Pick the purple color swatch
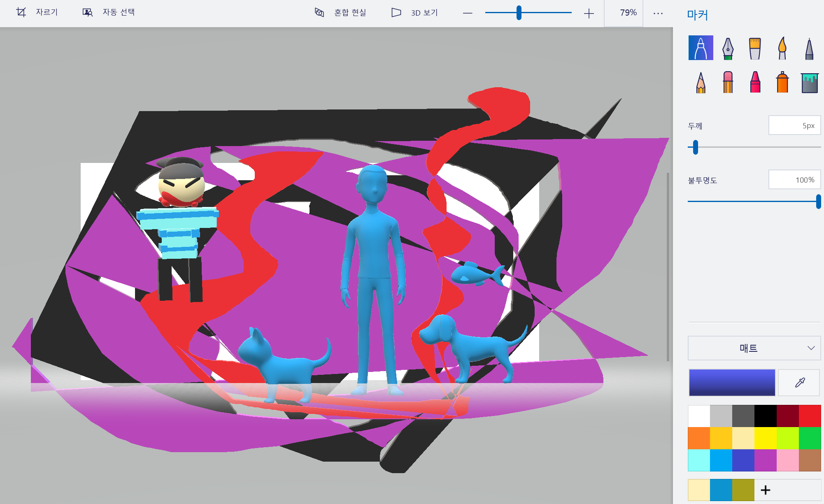 pyautogui.click(x=766, y=460)
